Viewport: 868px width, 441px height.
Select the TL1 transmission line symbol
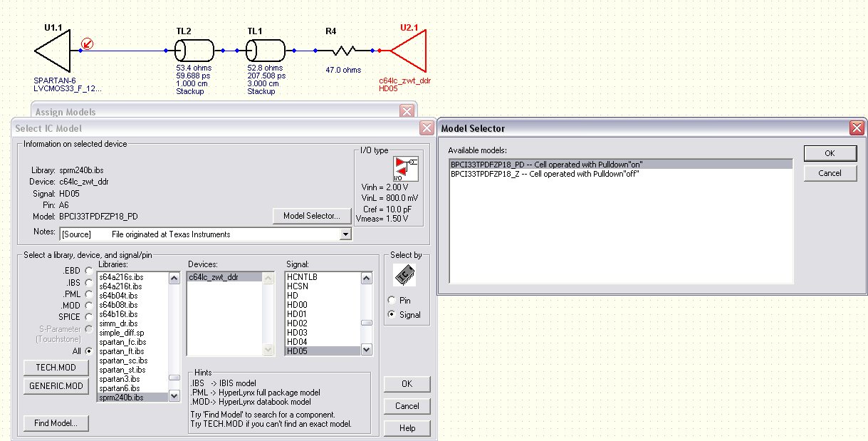pos(266,51)
